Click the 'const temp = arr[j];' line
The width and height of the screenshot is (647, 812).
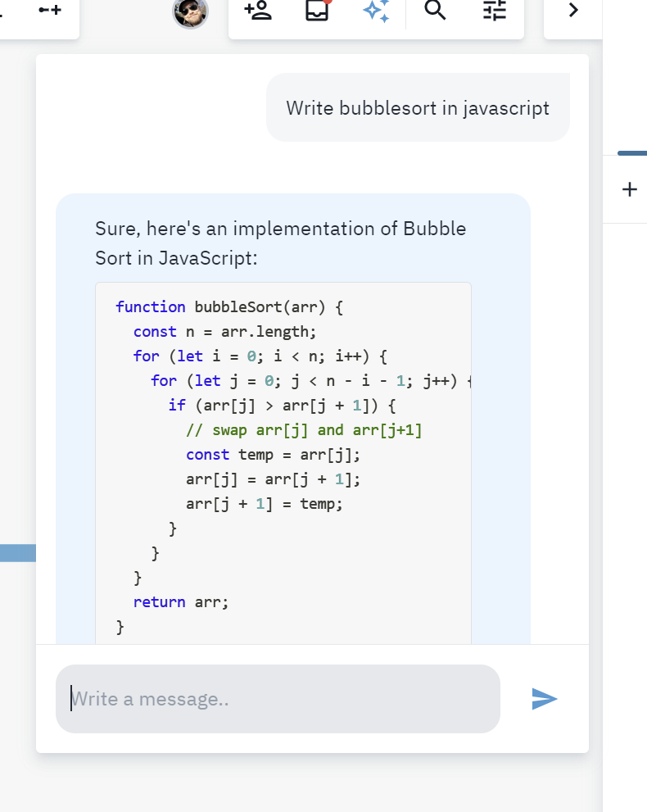click(x=273, y=455)
